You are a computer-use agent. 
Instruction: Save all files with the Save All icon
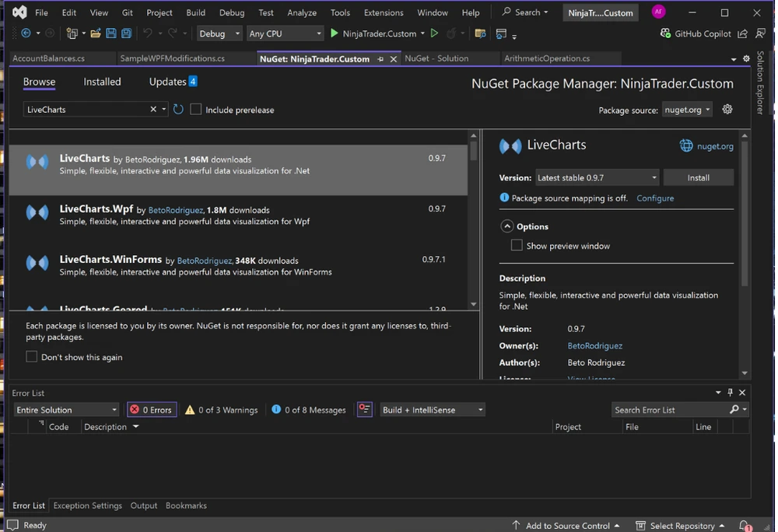coord(127,33)
